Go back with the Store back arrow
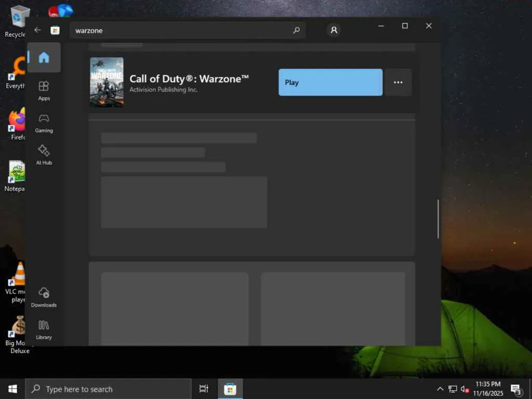Viewport: 532px width, 399px height. (37, 30)
